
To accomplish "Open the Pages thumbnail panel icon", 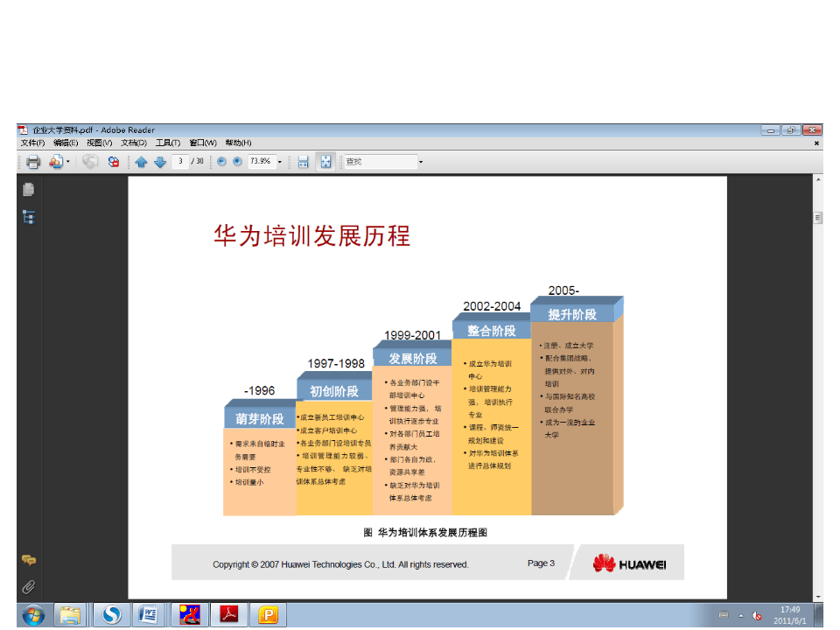I will pos(29,190).
